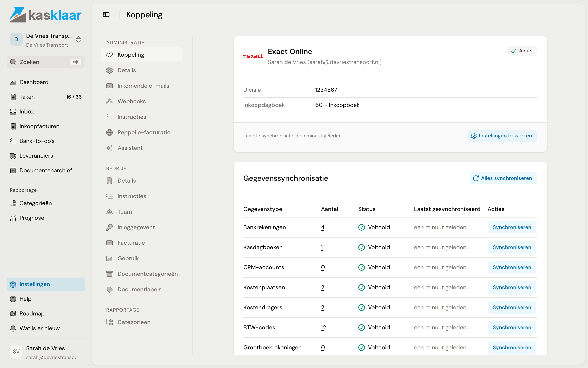Synchronize the Bankrekeningen row
Image resolution: width=588 pixels, height=368 pixels.
tap(512, 227)
